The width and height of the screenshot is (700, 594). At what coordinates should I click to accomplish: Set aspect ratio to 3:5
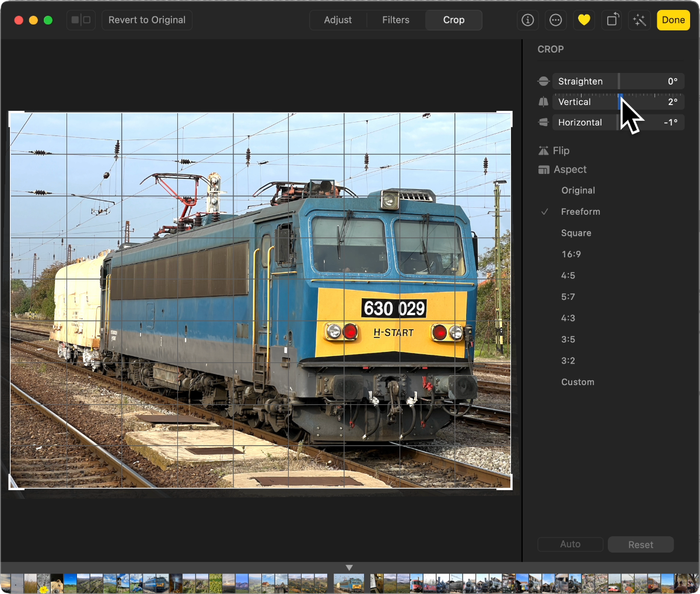(x=568, y=340)
